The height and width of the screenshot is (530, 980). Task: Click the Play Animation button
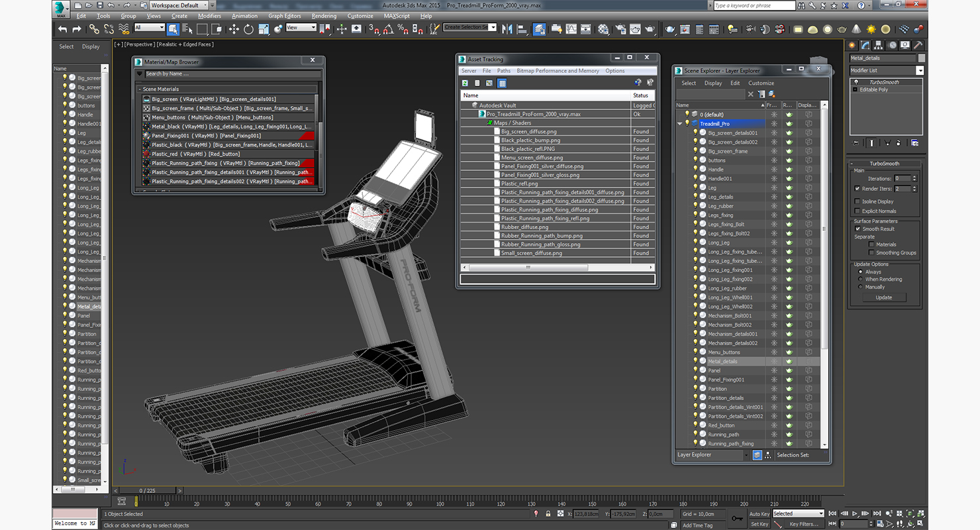coord(856,513)
